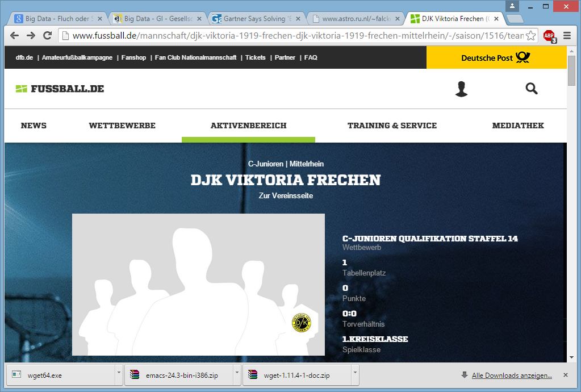
Task: Click Alle Downloads anzeigen link
Action: coord(512,376)
